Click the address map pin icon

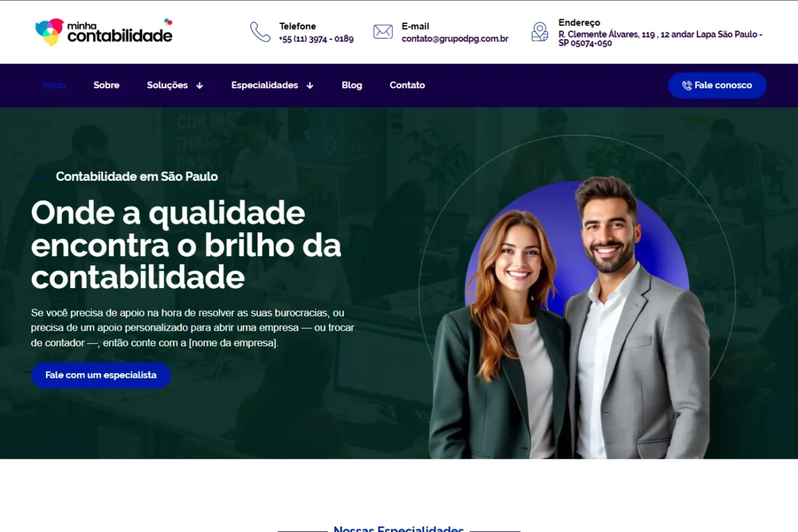click(540, 32)
